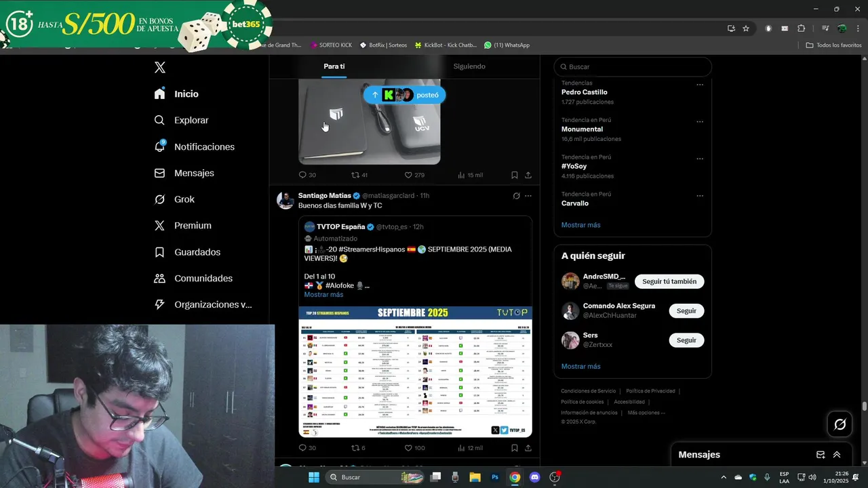Repost Santiago Matias post with 6 reposts

358,448
